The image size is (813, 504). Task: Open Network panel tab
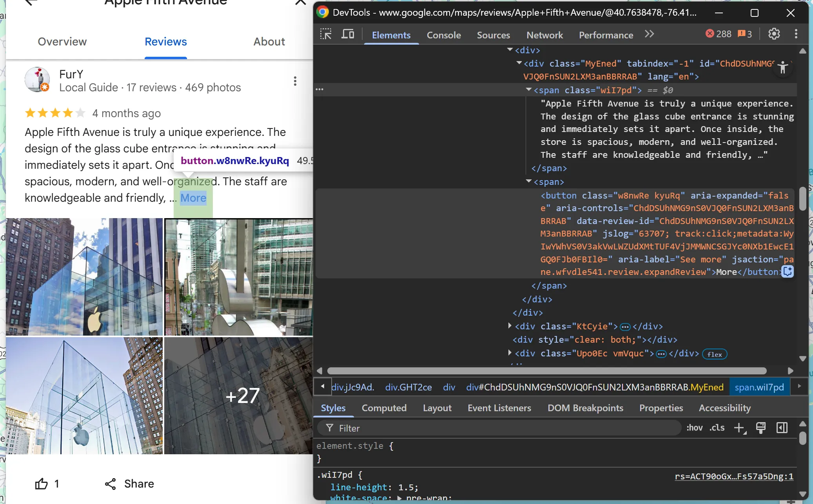544,35
